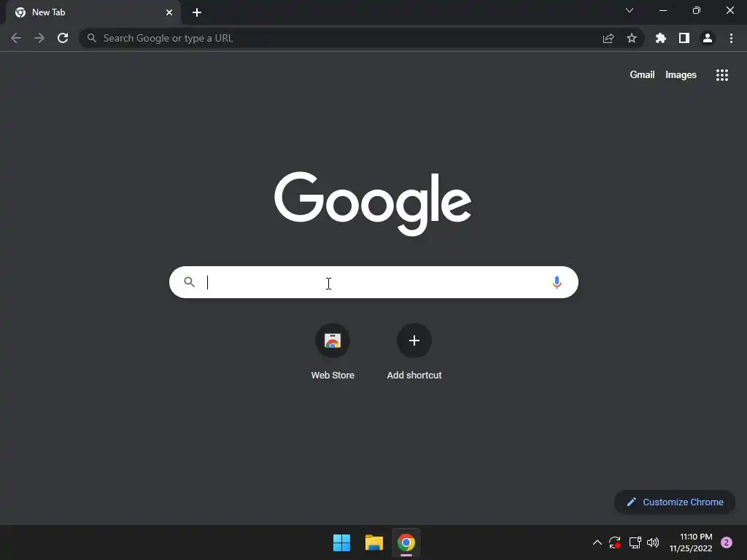747x560 pixels.
Task: Bookmark this tab with the star icon
Action: pos(632,38)
